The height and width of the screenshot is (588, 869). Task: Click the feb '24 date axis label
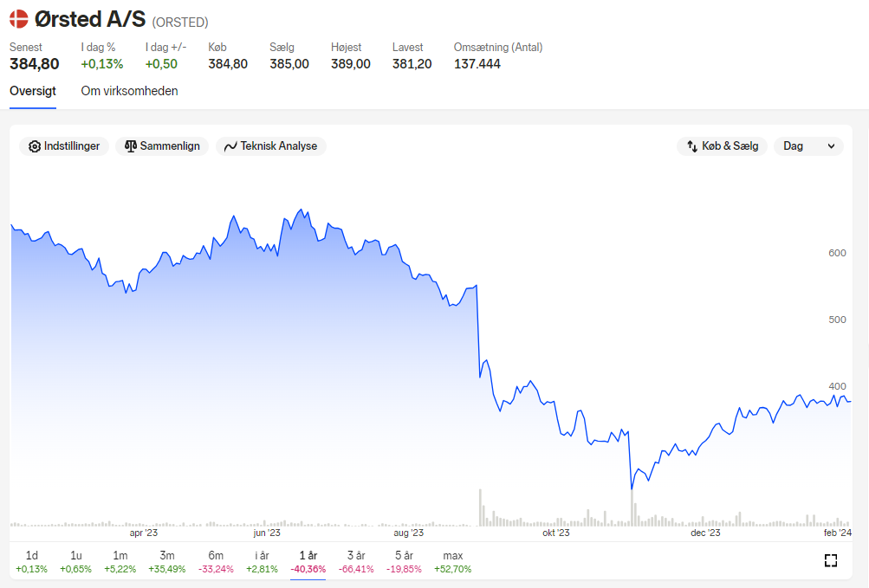(x=838, y=533)
